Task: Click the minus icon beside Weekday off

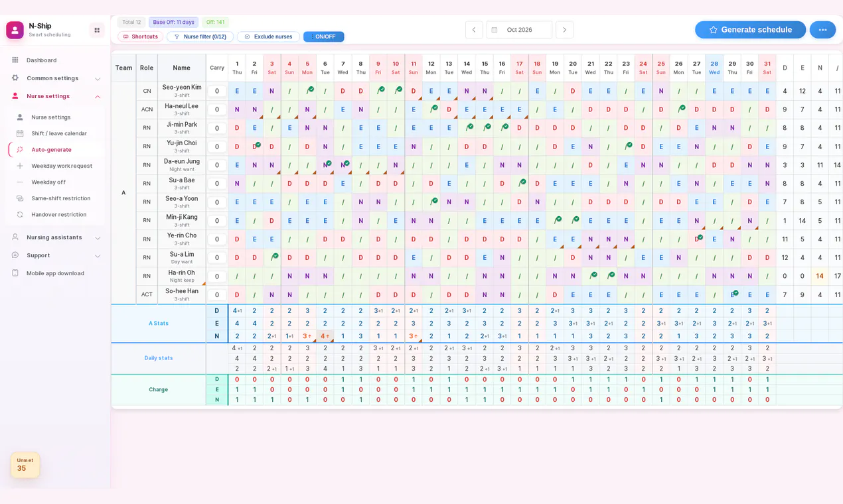Action: tap(20, 182)
